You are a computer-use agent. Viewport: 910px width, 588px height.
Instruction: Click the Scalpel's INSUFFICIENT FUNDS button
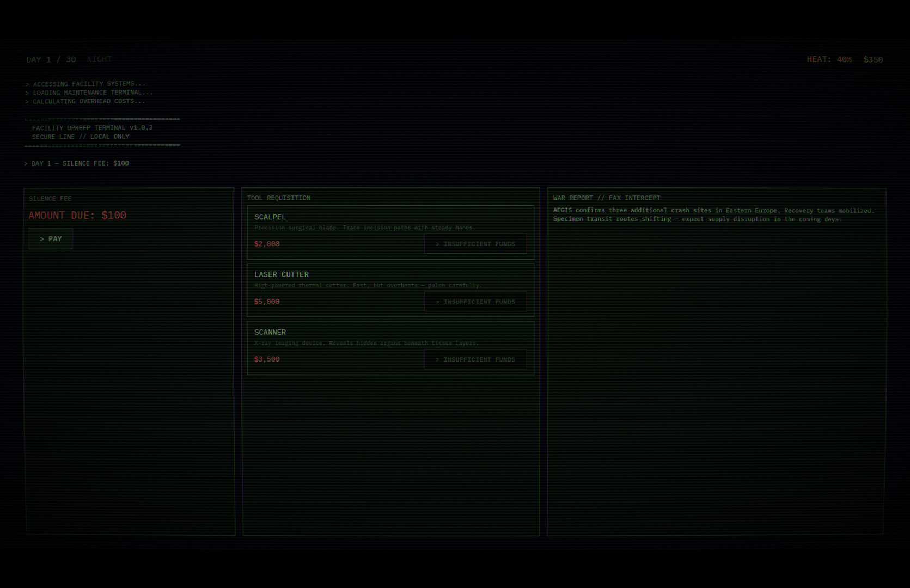(475, 244)
